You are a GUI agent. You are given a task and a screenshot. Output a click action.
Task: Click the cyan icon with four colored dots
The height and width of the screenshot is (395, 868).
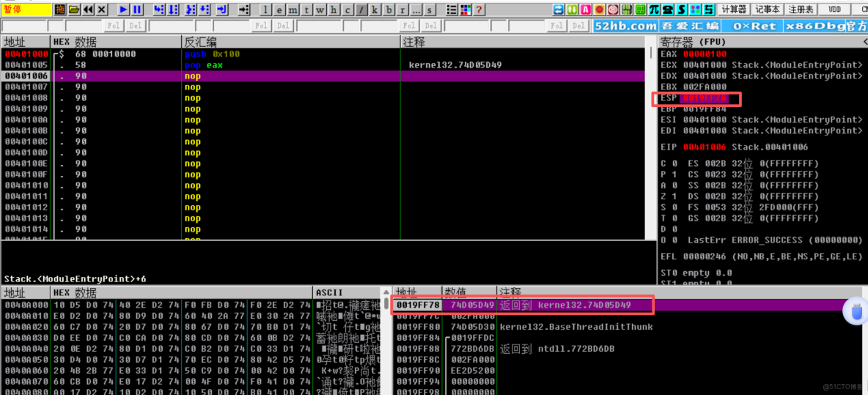click(x=695, y=10)
